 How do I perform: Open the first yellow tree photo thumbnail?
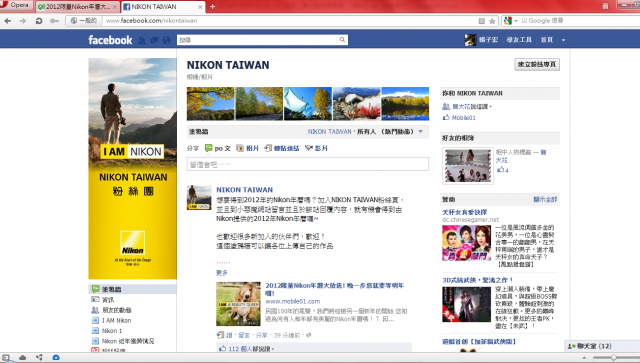tap(211, 104)
